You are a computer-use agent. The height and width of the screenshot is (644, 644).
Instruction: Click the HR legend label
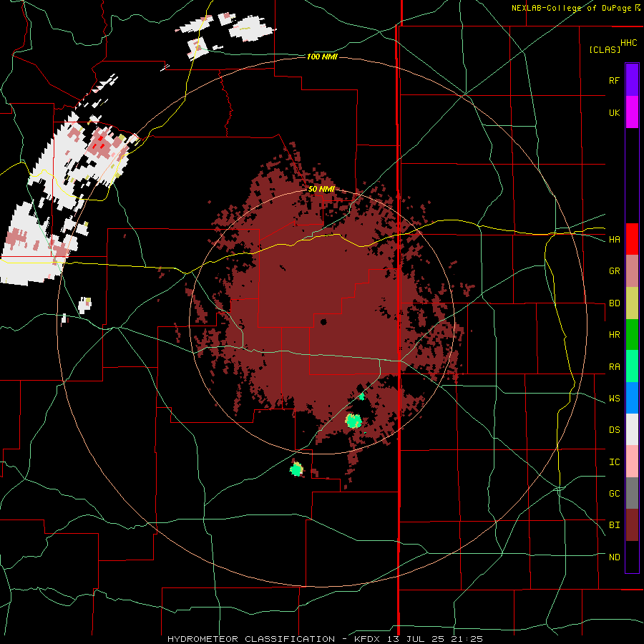pos(614,335)
